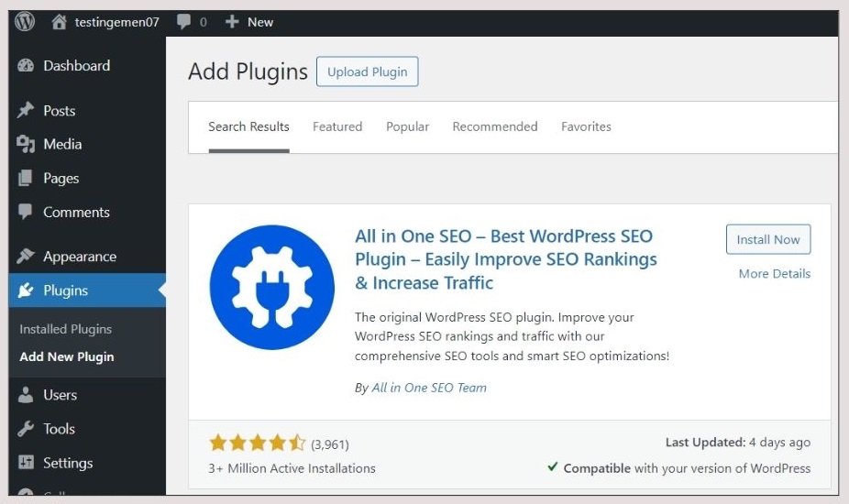849x504 pixels.
Task: Click Install Now for All in One SEO
Action: pos(767,239)
